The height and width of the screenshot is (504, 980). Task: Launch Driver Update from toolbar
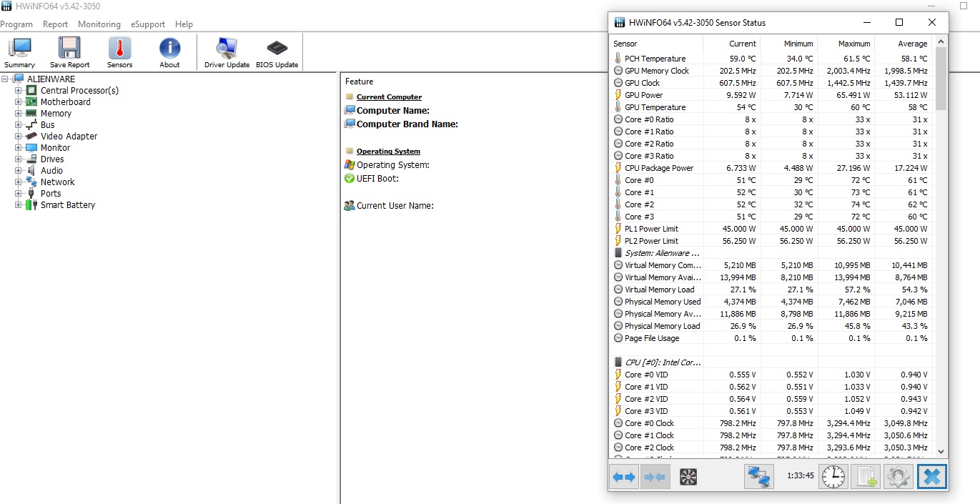[x=227, y=52]
